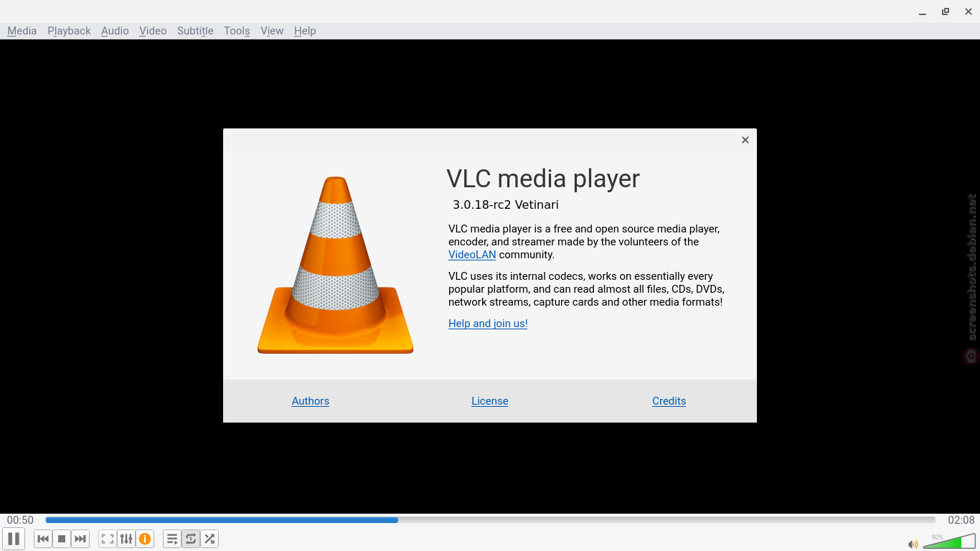980x551 pixels.
Task: Jump to previous media track
Action: (43, 539)
